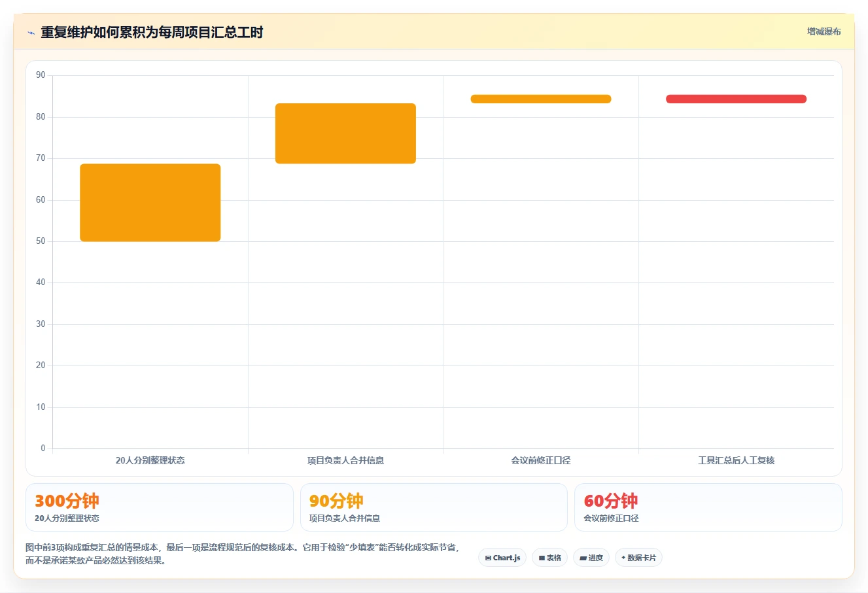The height and width of the screenshot is (593, 868).
Task: Click the orange bar for 项目负责人合并信息
Action: pos(345,133)
